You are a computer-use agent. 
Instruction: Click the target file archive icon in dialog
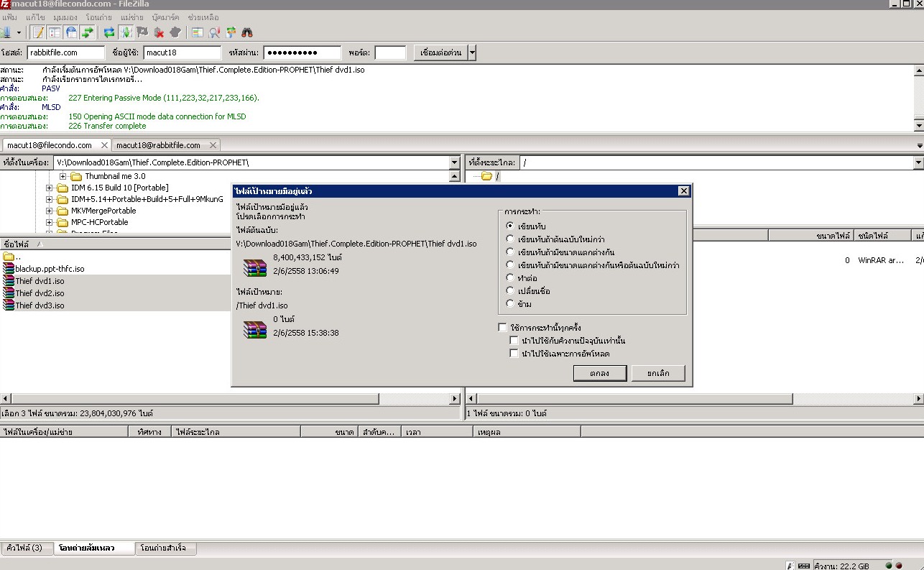tap(254, 328)
